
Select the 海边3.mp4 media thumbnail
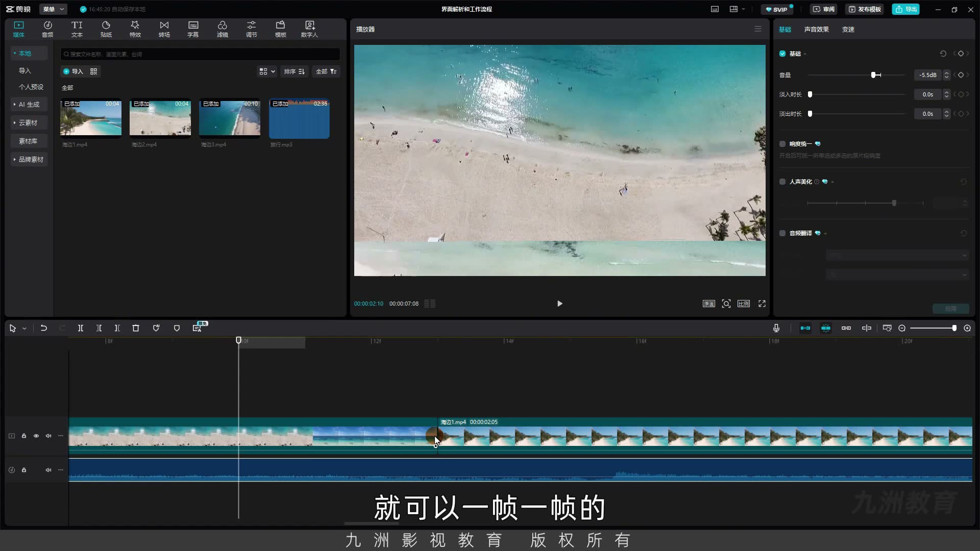pyautogui.click(x=230, y=118)
